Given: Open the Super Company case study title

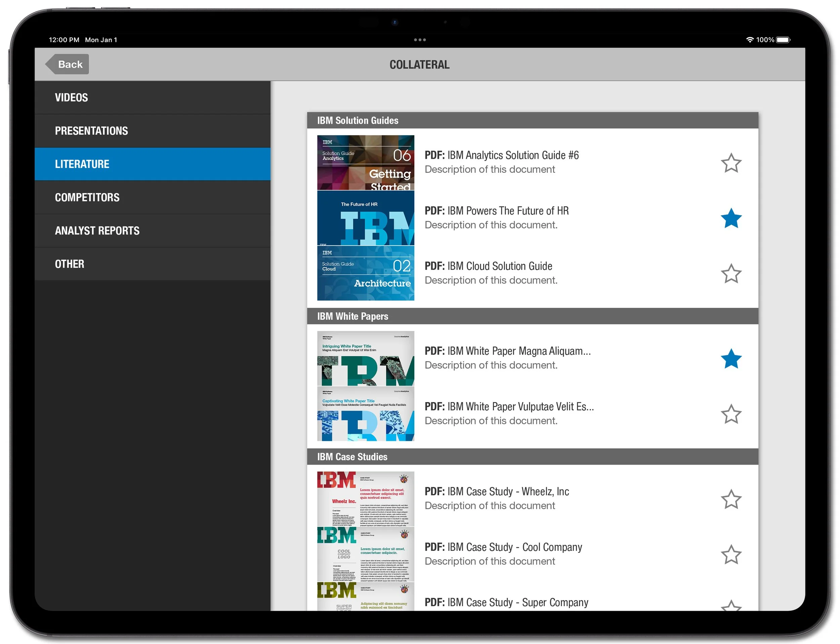Looking at the screenshot, I should (506, 603).
